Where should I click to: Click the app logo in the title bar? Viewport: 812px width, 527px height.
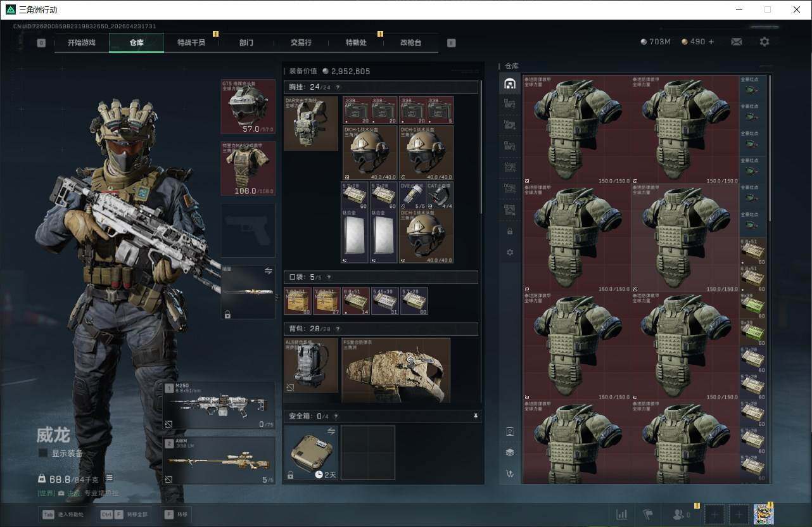coord(10,10)
